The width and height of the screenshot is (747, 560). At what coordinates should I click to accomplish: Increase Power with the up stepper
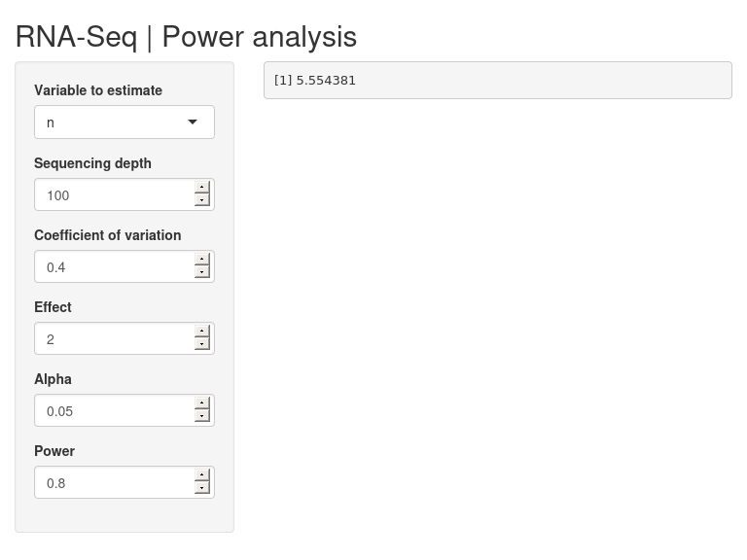202,474
